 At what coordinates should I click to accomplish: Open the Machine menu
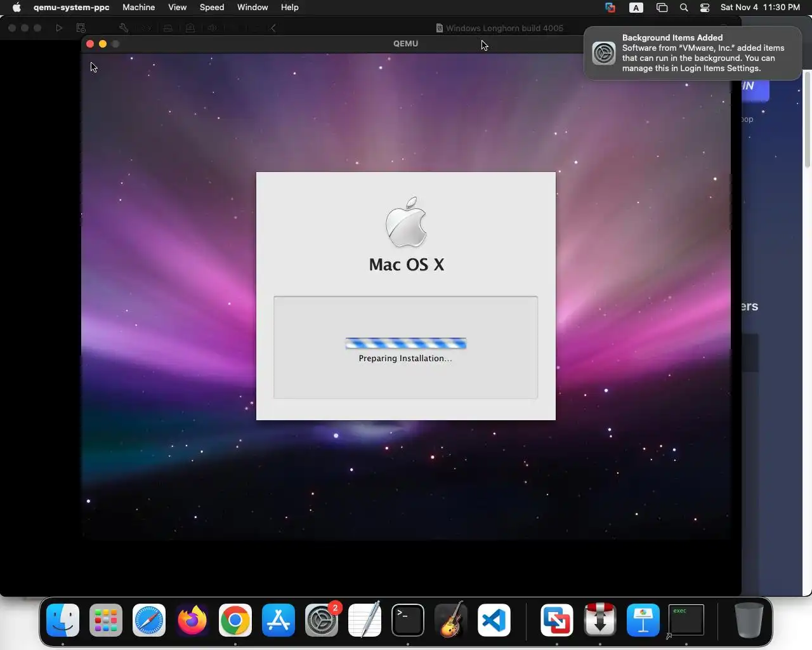139,8
